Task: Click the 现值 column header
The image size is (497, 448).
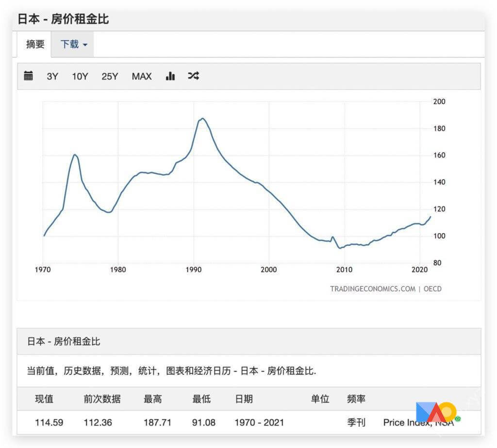Action: 44,399
